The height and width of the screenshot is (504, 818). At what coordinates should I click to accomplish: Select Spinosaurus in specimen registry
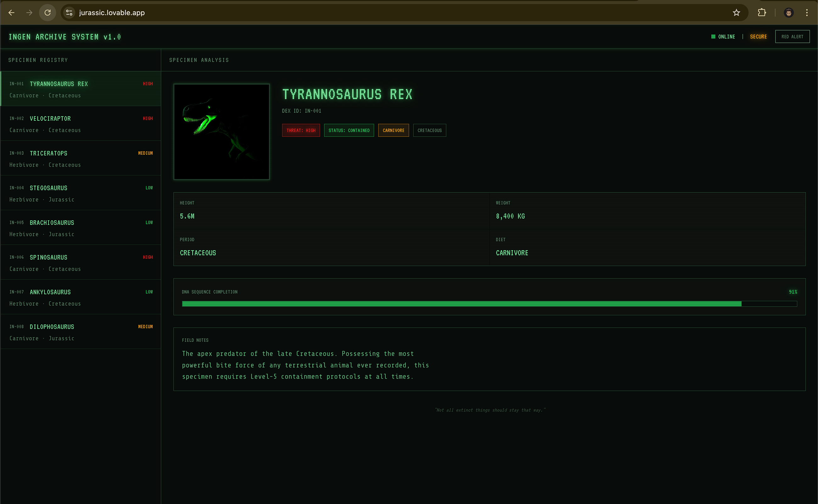(x=81, y=262)
